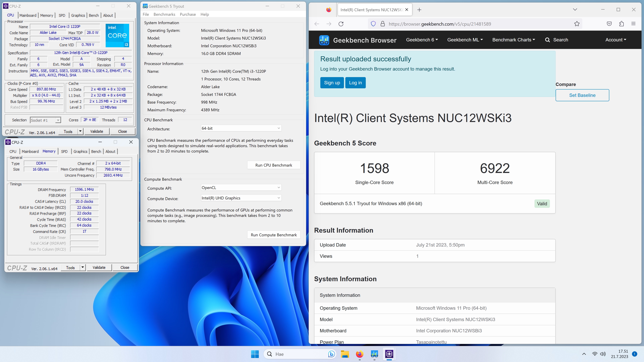Switch to CPU tab in lower CPU-Z
This screenshot has height=362, width=644.
tap(13, 151)
